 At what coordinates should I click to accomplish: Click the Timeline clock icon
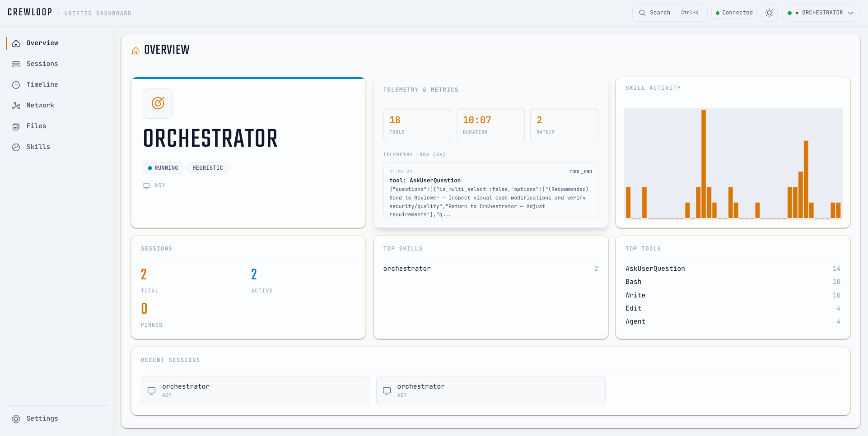16,85
